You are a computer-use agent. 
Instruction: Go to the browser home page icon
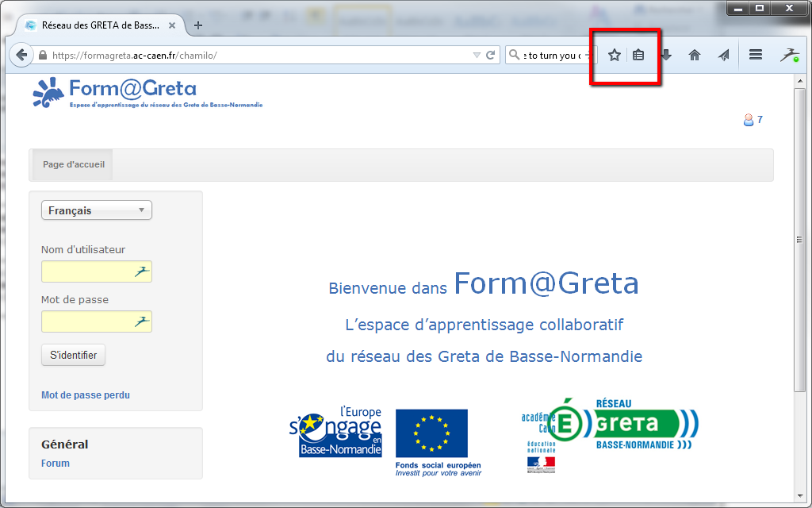pyautogui.click(x=695, y=55)
